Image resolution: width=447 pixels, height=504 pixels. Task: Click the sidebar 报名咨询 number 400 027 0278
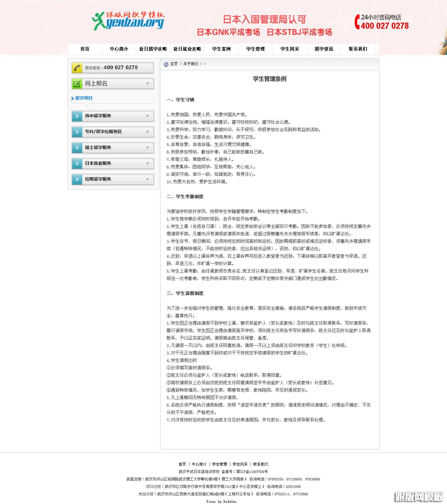coord(121,67)
